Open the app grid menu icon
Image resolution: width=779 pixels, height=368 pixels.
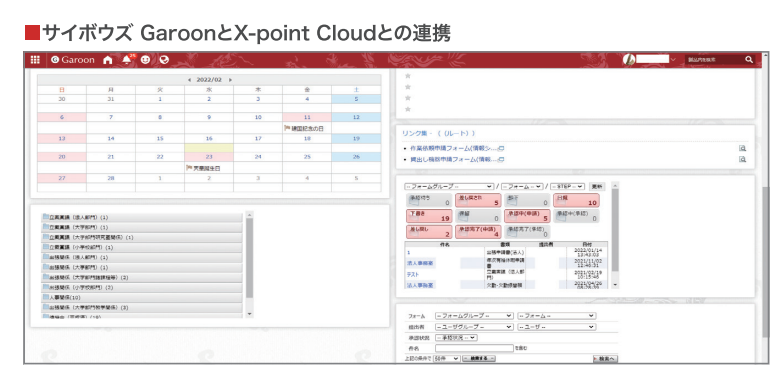(35, 60)
